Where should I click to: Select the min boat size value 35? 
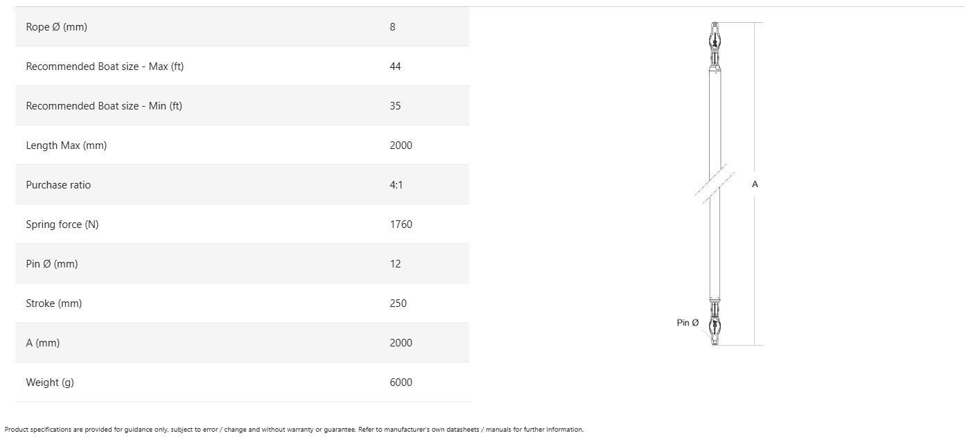click(x=395, y=106)
